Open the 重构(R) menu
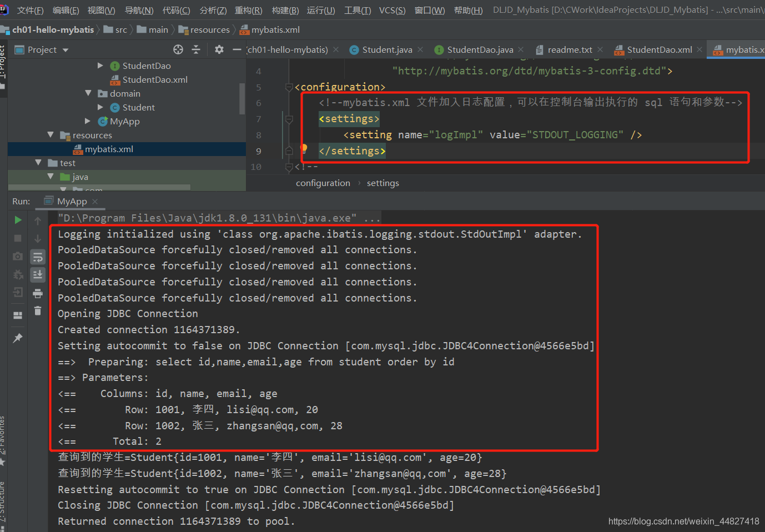 point(249,11)
